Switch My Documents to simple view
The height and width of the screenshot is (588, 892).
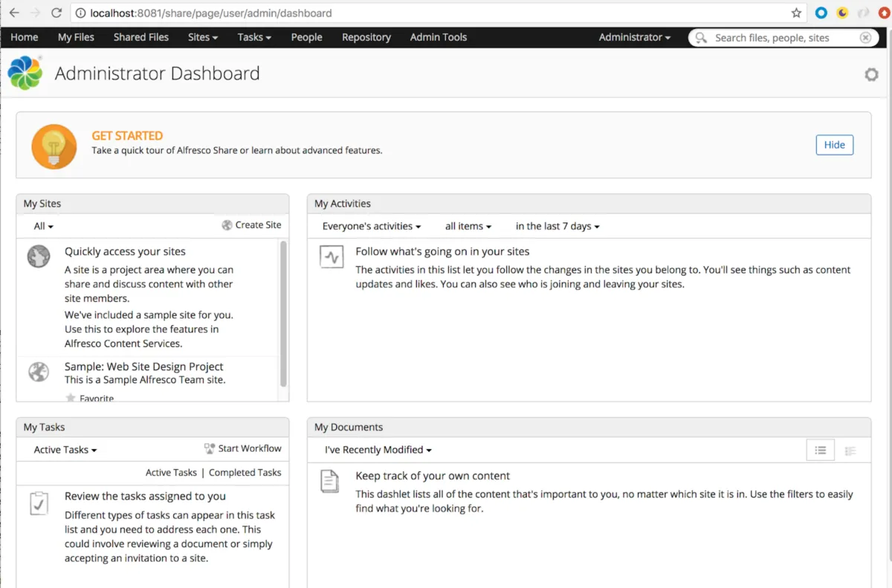pyautogui.click(x=821, y=450)
